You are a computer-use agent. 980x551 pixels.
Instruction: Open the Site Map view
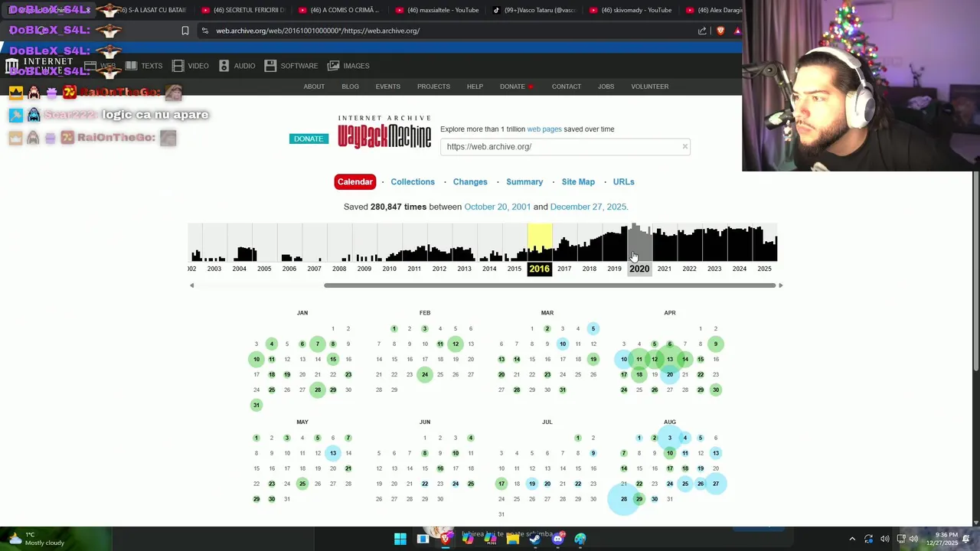click(x=578, y=181)
